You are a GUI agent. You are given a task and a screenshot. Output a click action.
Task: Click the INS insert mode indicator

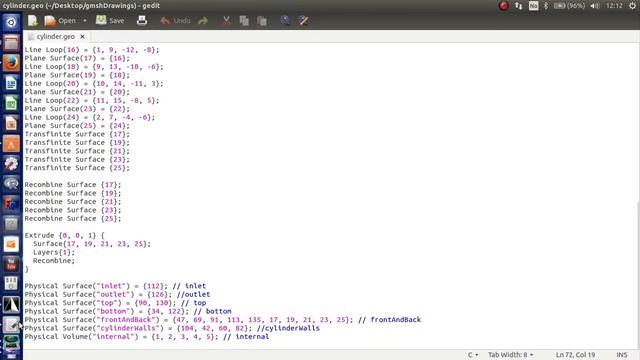622,355
